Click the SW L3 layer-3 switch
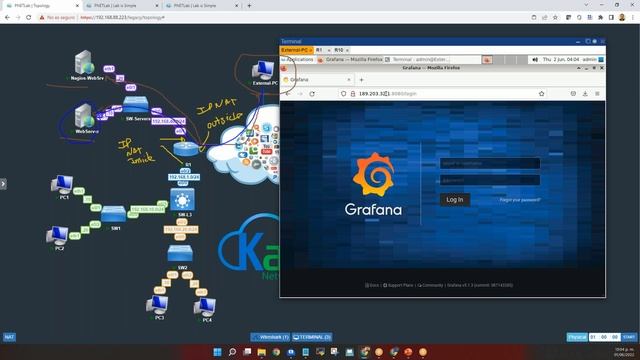Screen dimensions: 640x360 [182, 199]
